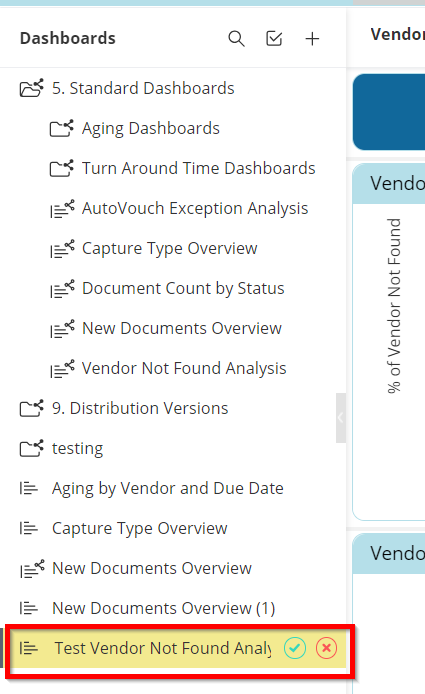Screen dimensions: 425x694
Task: Expand the Aging Dashboards shared folder
Action: coord(62,128)
